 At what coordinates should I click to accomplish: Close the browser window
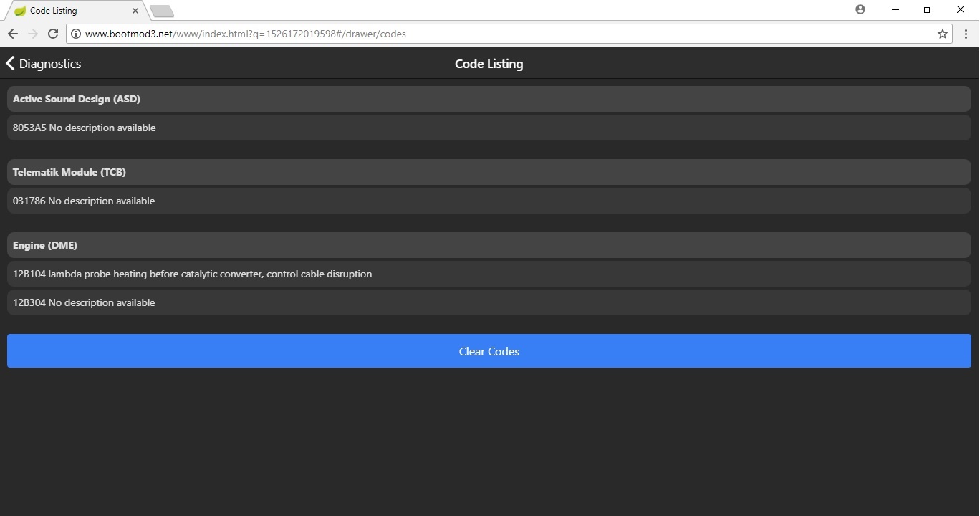click(961, 9)
